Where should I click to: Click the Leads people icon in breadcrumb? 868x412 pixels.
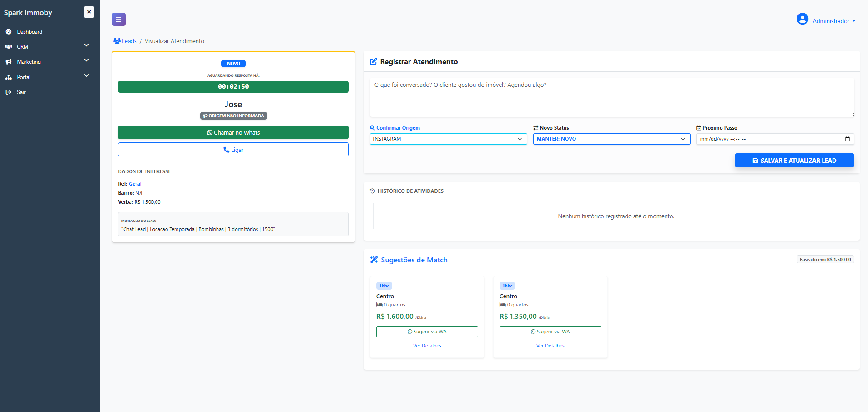click(x=117, y=41)
